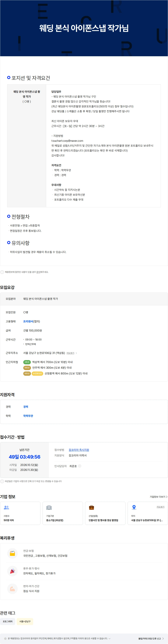Click 연차제도, 월차제도, 정기휴가 benefit text
The width and height of the screenshot is (168, 644).
pyautogui.click(x=39, y=573)
